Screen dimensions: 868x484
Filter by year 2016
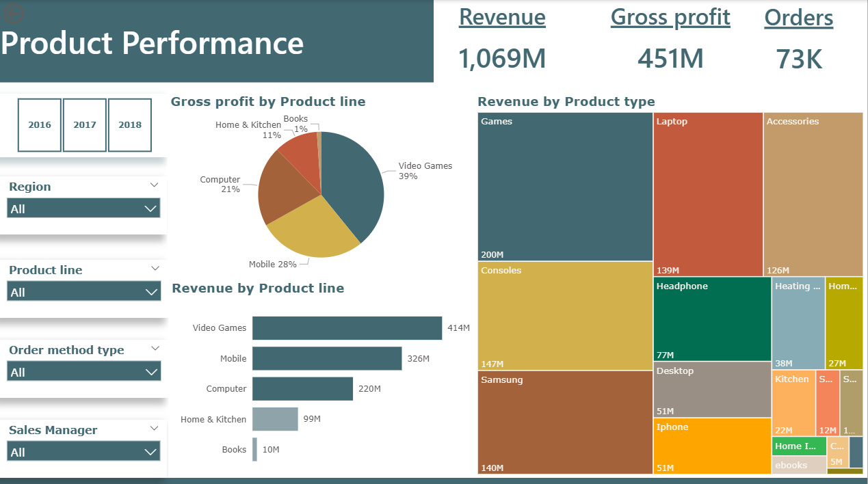(x=40, y=125)
